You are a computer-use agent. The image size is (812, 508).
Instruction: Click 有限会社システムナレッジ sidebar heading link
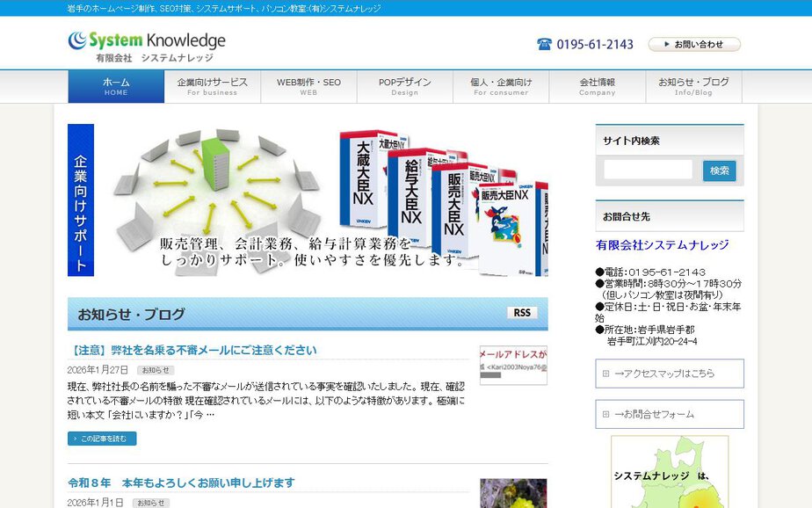662,245
